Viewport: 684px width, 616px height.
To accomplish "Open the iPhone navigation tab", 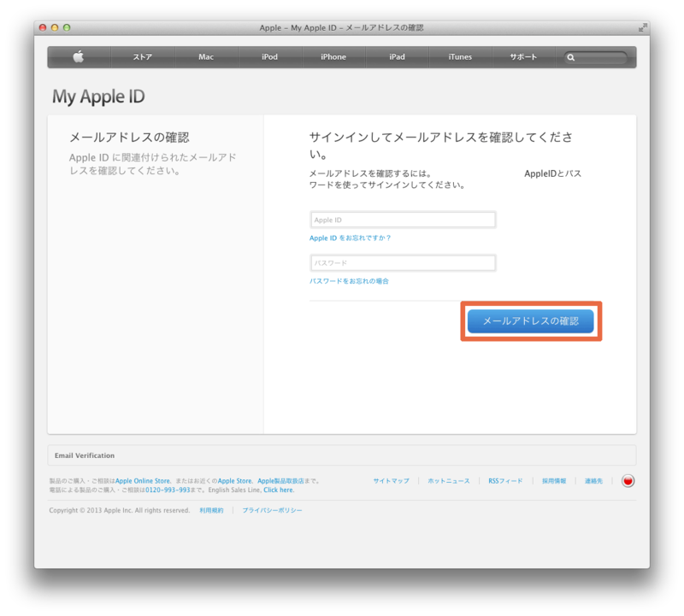I will [333, 57].
